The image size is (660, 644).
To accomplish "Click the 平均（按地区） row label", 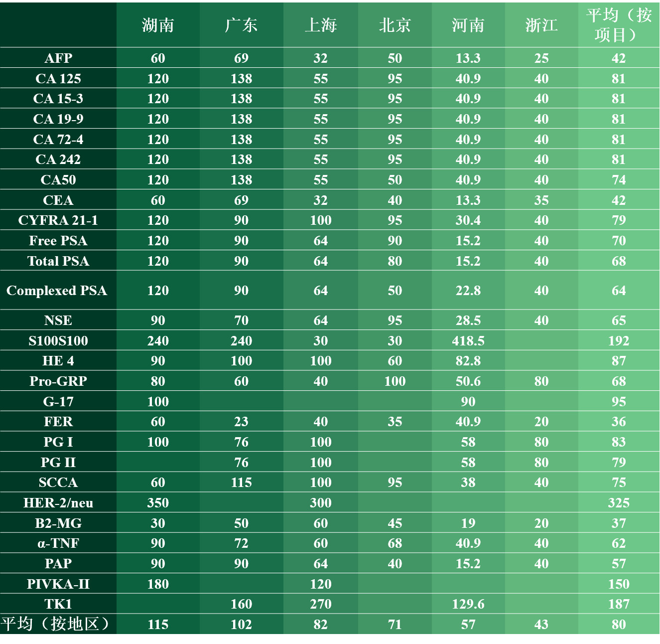I will tap(55, 624).
